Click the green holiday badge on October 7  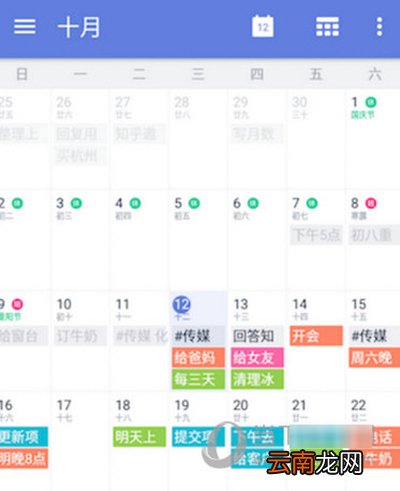tap(312, 203)
